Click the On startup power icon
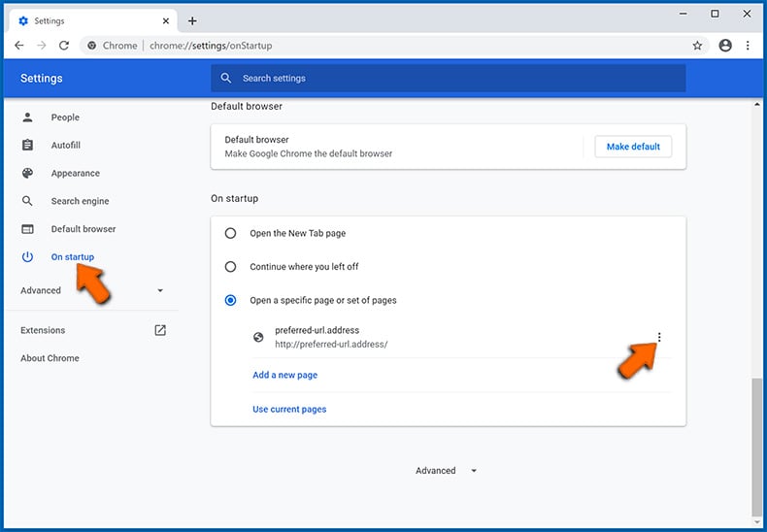767x532 pixels. 28,256
